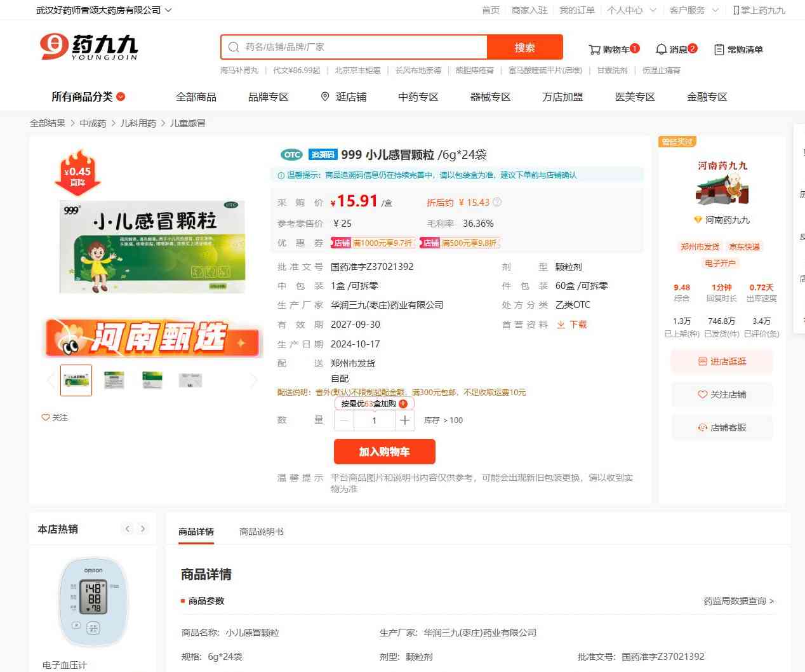Open 中药专区 in the navigation bar
Image resolution: width=805 pixels, height=672 pixels.
(418, 97)
